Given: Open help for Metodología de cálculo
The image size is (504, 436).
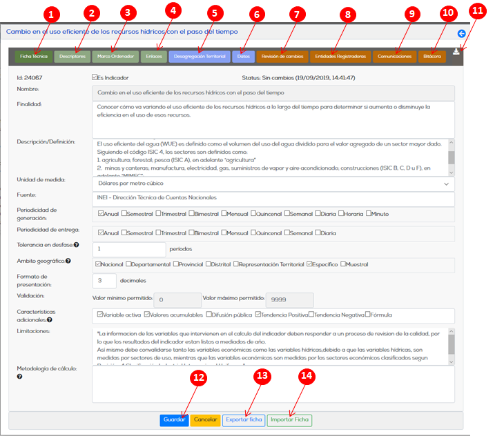Looking at the screenshot, I should tap(19, 376).
